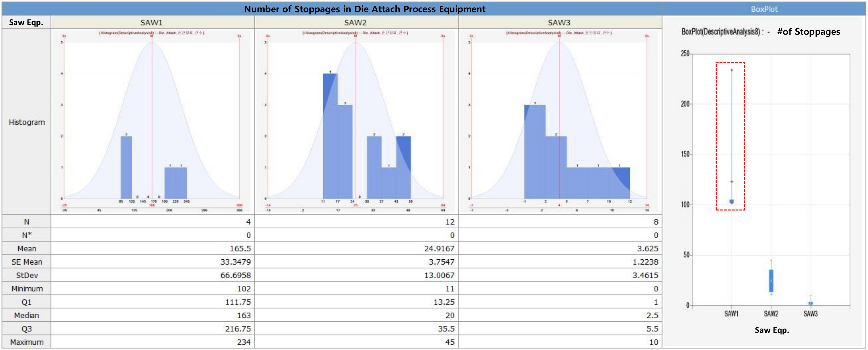Click SAW1 top outlier point near 234

click(731, 70)
